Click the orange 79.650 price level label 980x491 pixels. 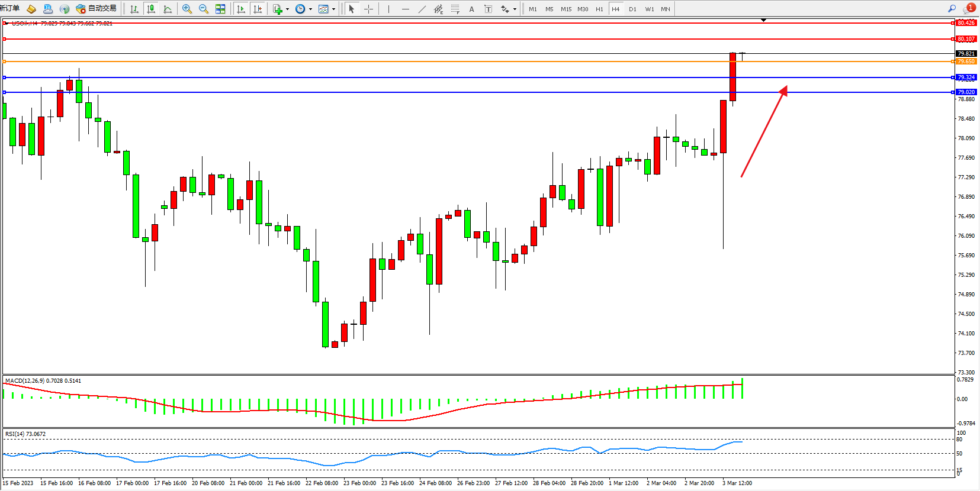966,62
